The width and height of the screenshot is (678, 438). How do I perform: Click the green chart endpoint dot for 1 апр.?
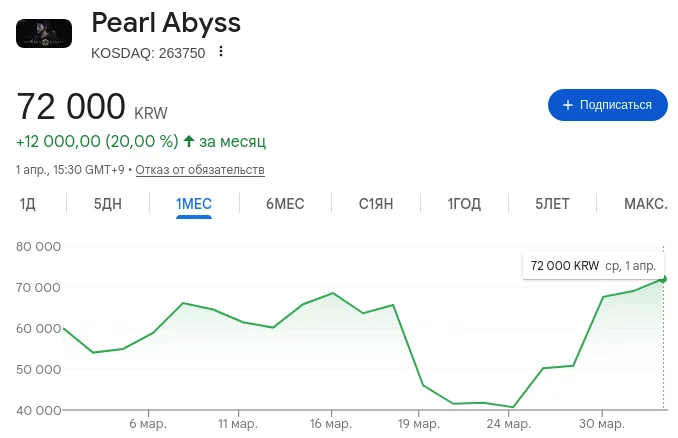click(663, 279)
